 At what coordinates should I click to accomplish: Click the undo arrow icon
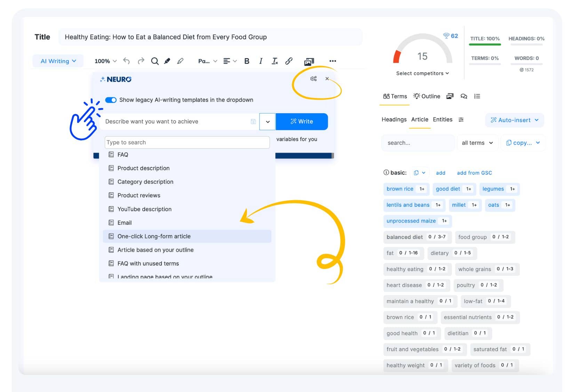click(x=126, y=61)
